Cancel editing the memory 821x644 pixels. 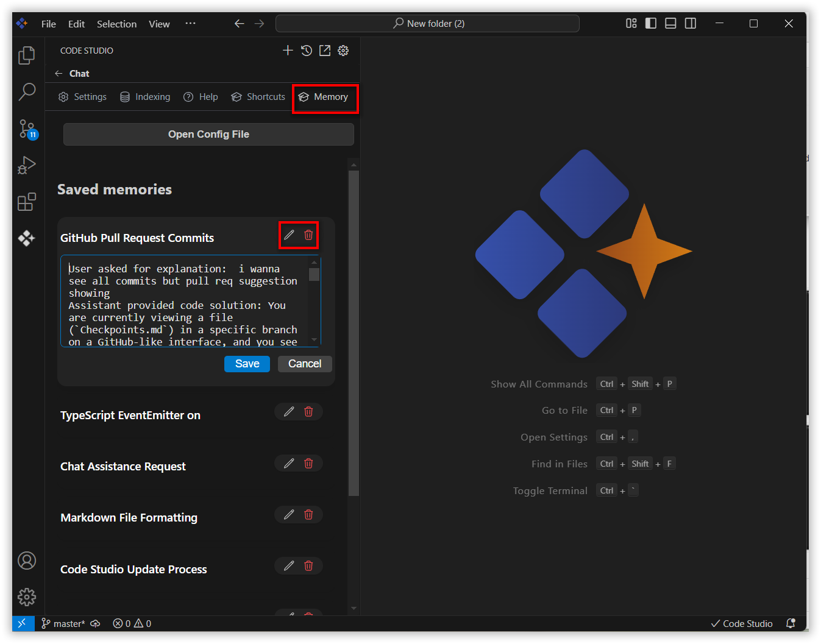(305, 364)
